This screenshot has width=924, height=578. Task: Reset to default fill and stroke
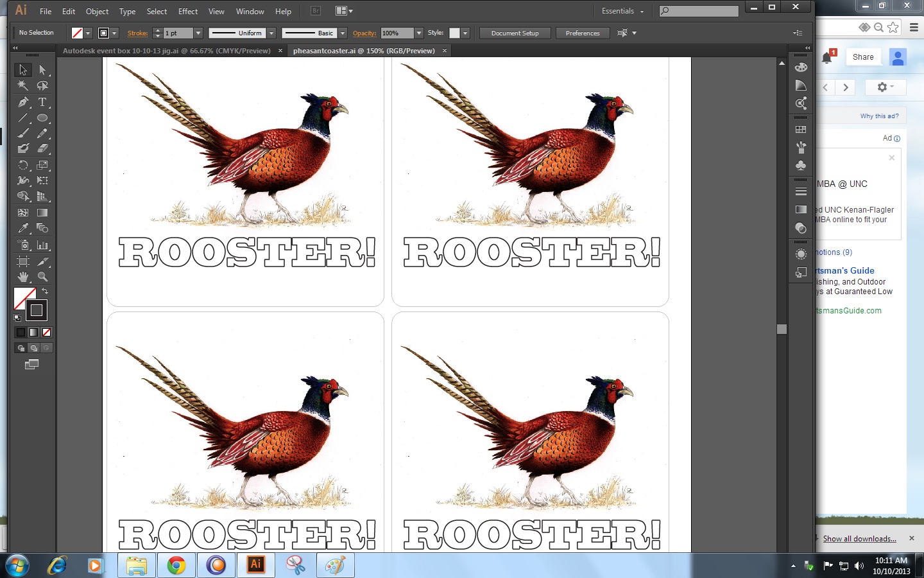[17, 318]
